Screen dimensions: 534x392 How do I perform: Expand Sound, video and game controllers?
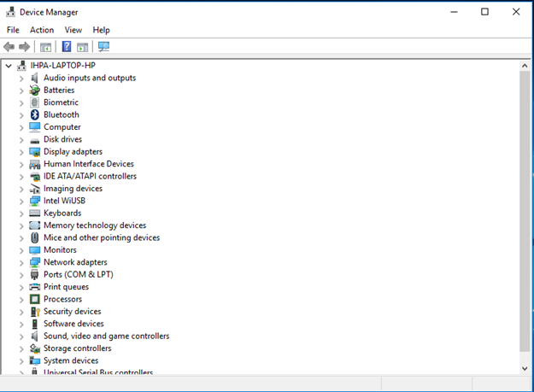pyautogui.click(x=21, y=336)
